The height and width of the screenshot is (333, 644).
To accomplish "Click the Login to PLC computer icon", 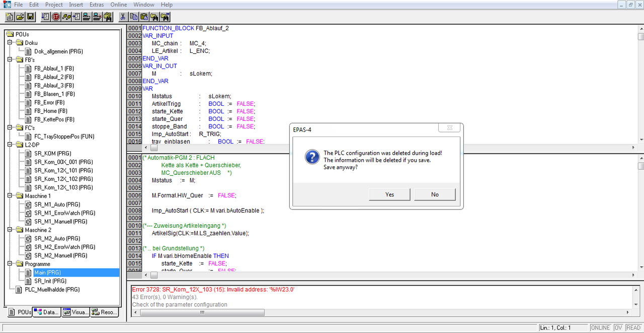I will [87, 17].
